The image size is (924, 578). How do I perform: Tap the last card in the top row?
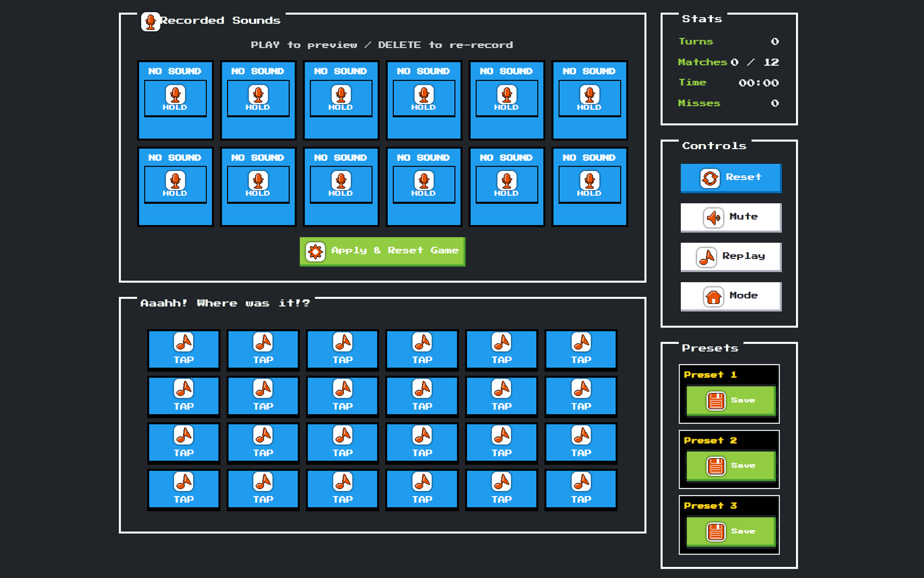[x=580, y=350]
